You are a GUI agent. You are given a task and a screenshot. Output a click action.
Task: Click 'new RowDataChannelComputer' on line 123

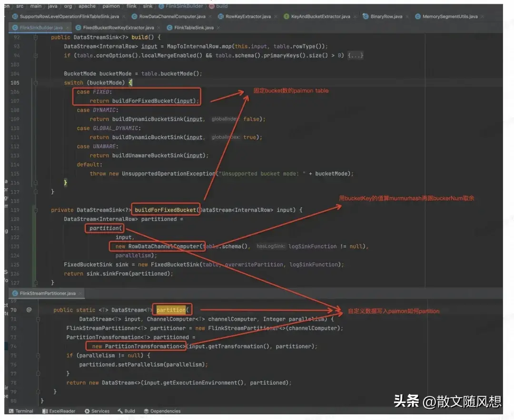[158, 246]
